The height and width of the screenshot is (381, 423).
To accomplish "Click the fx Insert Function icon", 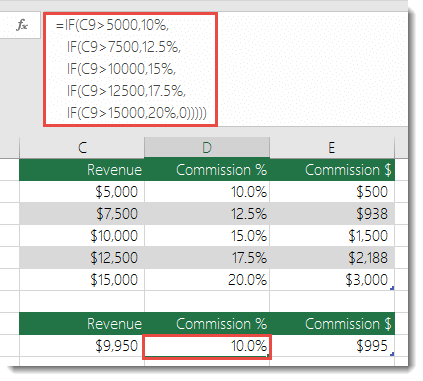I will point(22,25).
